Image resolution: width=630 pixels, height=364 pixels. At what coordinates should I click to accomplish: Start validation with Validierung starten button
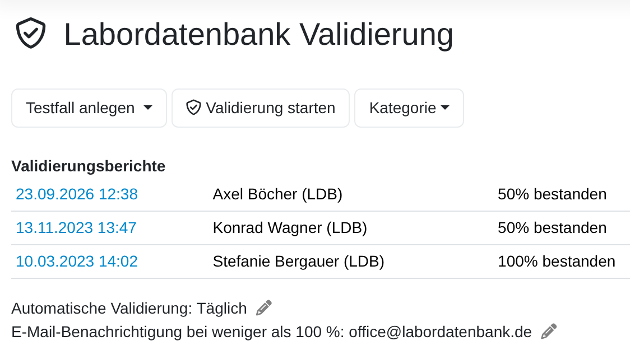tap(261, 108)
